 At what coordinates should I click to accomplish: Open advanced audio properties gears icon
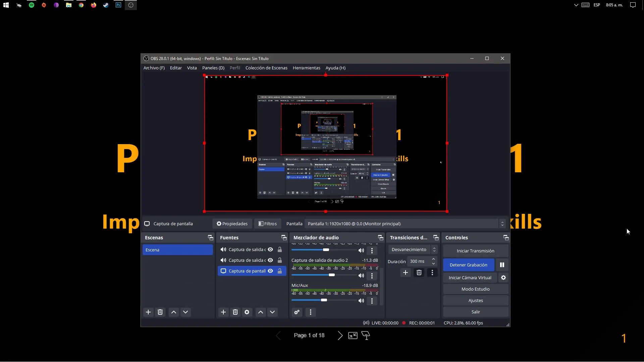pos(297,312)
